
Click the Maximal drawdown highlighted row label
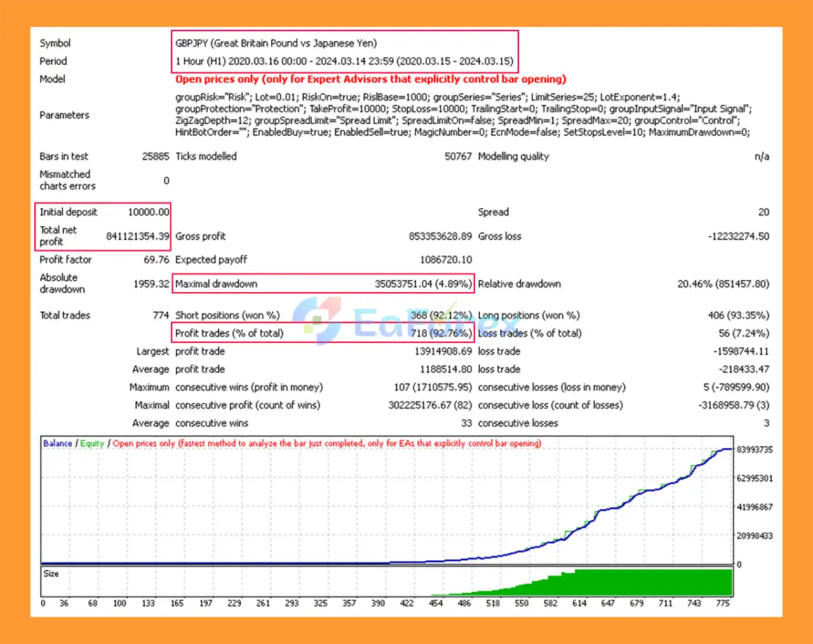[216, 284]
